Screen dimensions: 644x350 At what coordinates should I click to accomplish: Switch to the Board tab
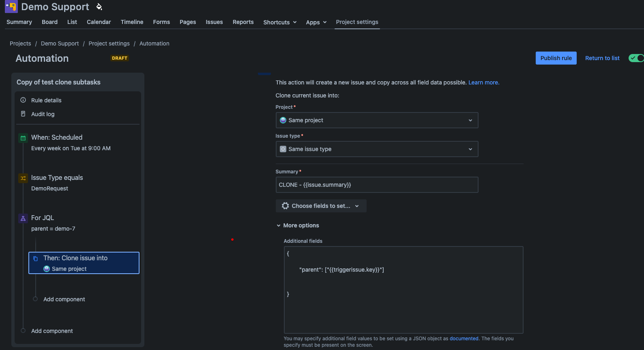click(x=49, y=22)
